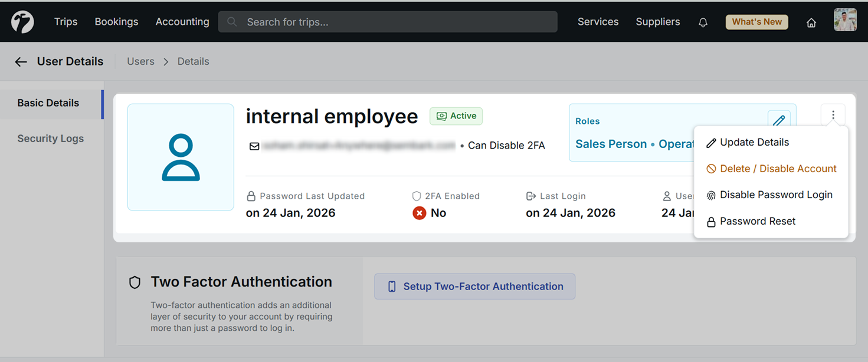Click the Last Login arrow icon
This screenshot has height=362, width=868.
pyautogui.click(x=530, y=196)
